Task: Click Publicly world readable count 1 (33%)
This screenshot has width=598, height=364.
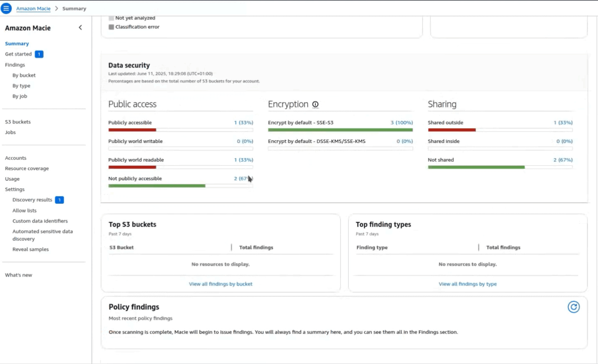Action: (x=243, y=160)
